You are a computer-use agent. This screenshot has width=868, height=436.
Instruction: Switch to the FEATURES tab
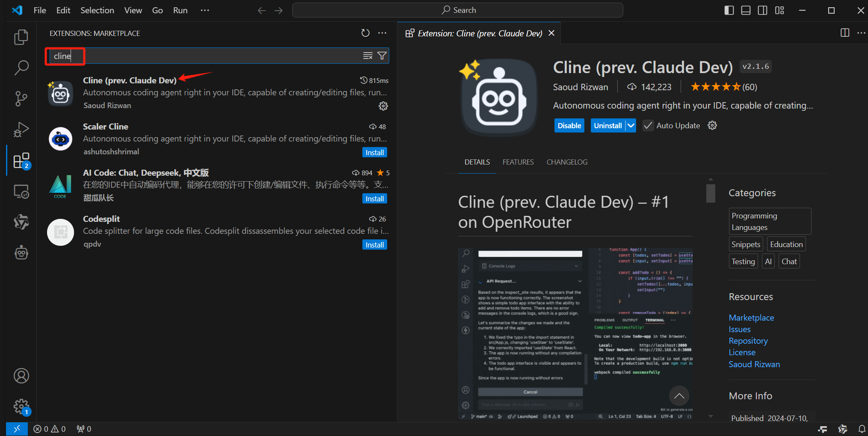point(518,162)
